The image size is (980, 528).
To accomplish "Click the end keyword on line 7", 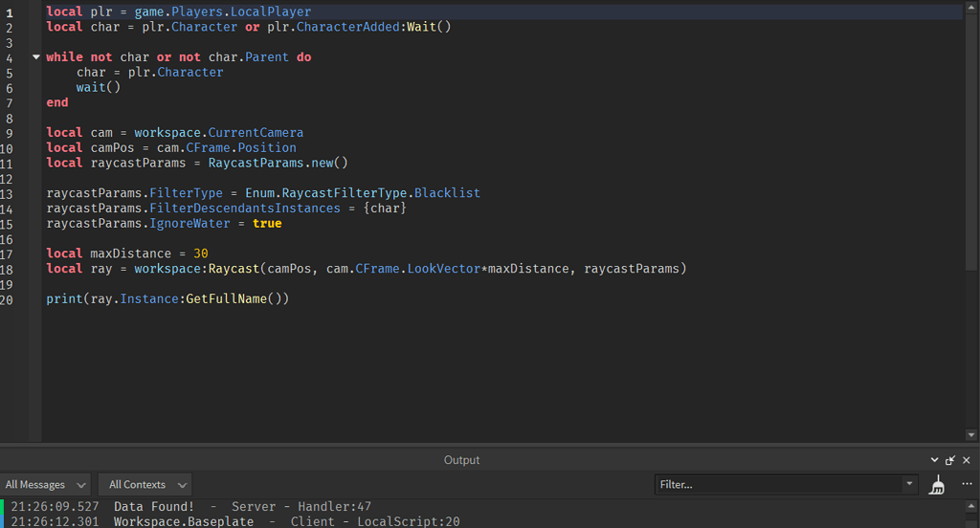I will pyautogui.click(x=56, y=101).
